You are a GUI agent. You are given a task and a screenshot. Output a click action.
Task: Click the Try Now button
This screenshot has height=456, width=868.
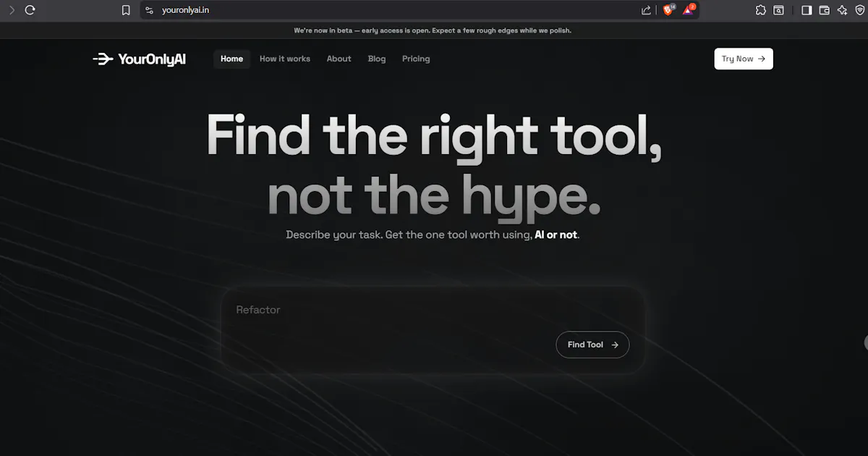[x=744, y=59]
